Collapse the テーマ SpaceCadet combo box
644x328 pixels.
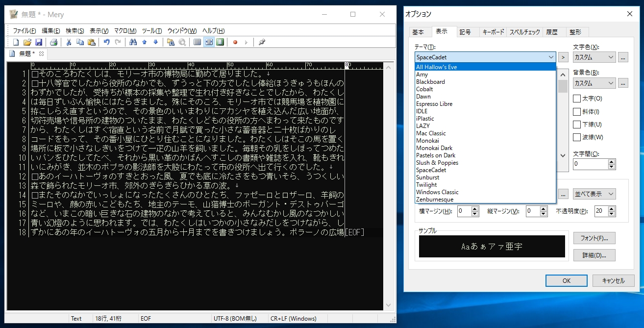coord(551,57)
